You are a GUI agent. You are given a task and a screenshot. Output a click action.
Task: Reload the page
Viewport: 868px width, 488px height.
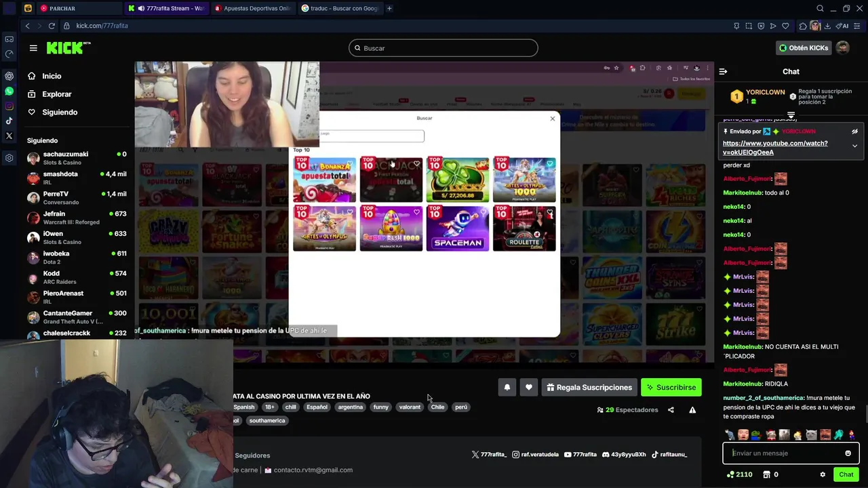tap(52, 26)
